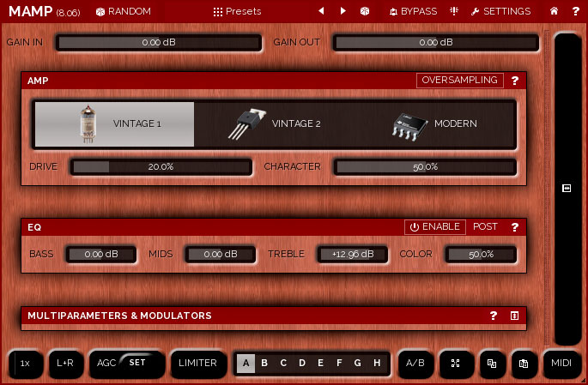Viewport: 588px width, 385px height.
Task: Open the AMP section help
Action: click(515, 81)
